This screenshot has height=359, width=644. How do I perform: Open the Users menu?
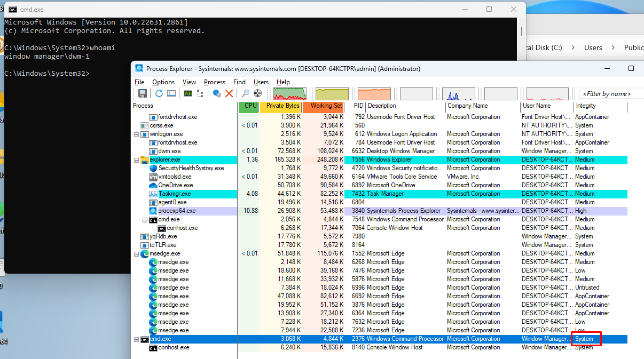(261, 82)
